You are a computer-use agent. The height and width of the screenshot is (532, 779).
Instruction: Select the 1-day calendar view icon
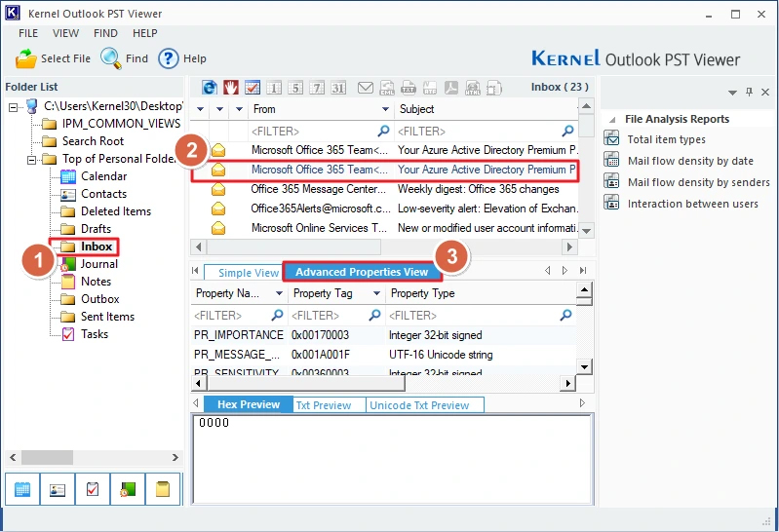click(x=274, y=88)
